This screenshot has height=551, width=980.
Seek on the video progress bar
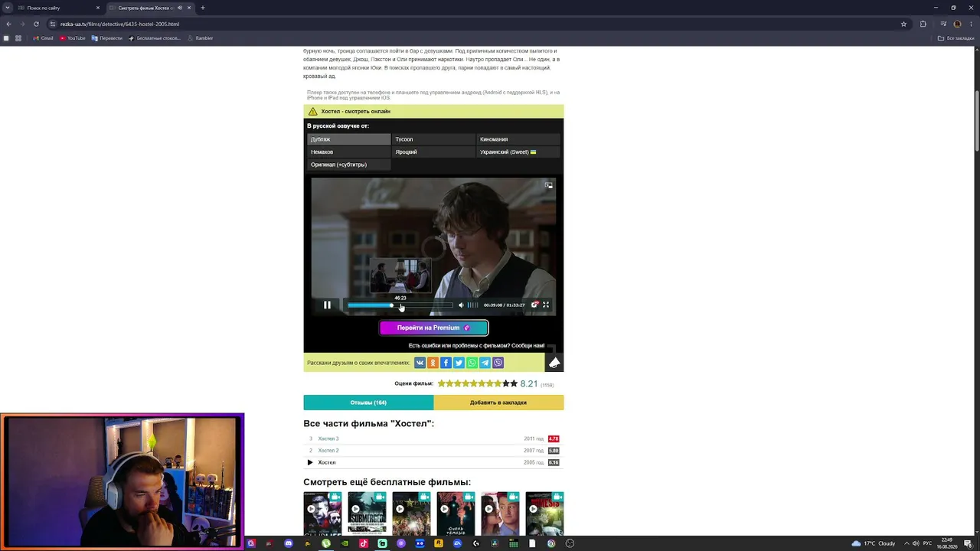pos(400,305)
